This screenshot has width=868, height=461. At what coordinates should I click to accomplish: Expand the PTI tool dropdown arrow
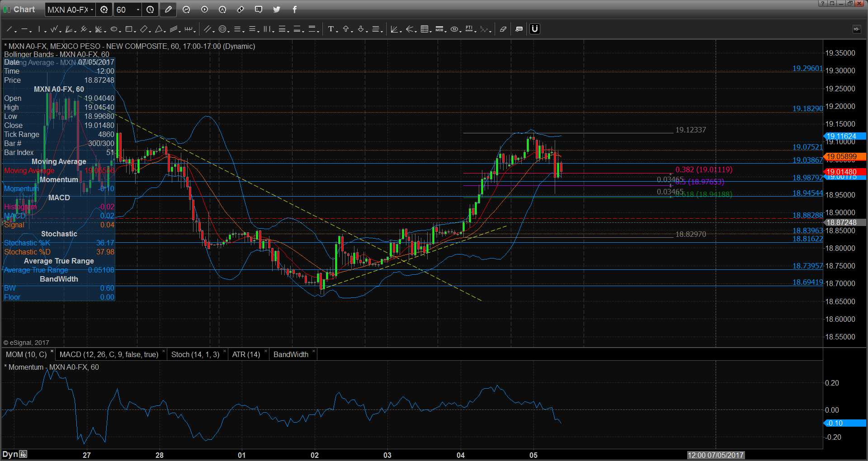pyautogui.click(x=476, y=31)
